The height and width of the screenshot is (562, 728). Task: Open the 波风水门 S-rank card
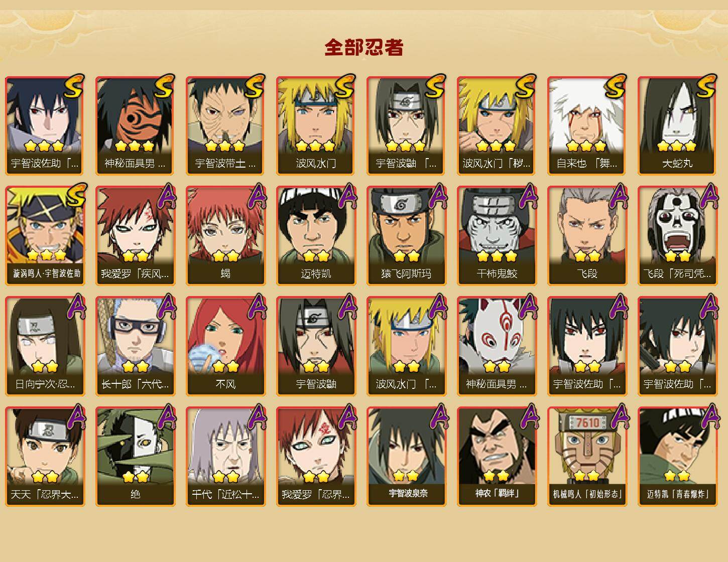(x=316, y=125)
